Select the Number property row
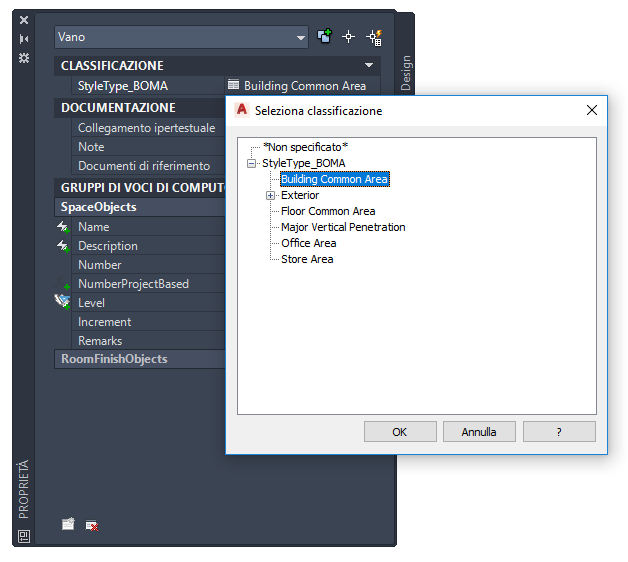 coord(148,264)
